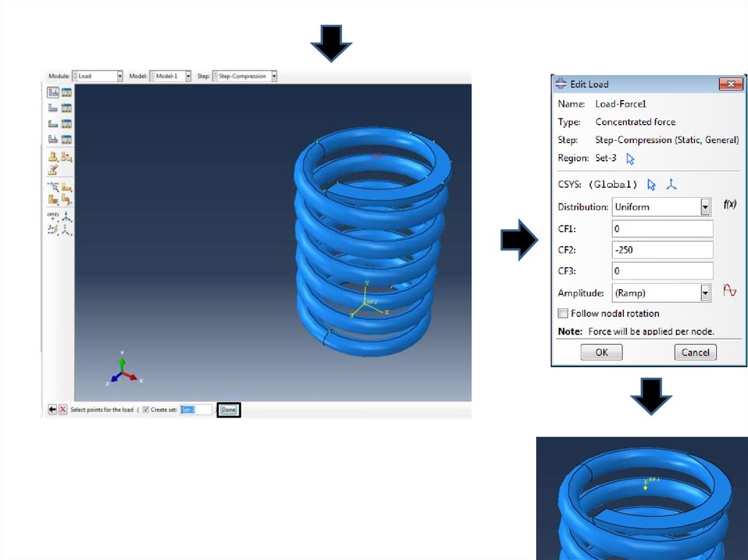Click the virtual topology combine edges icon
The image size is (748, 560).
tap(66, 186)
